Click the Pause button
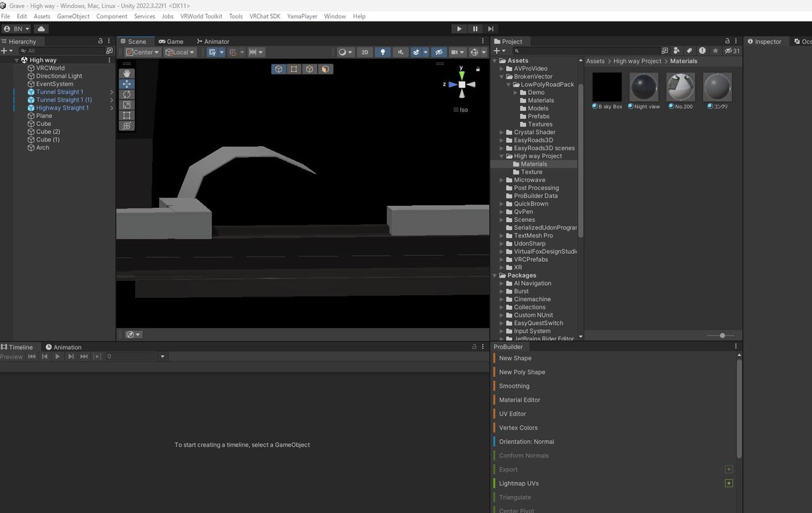This screenshot has width=812, height=513. click(475, 29)
